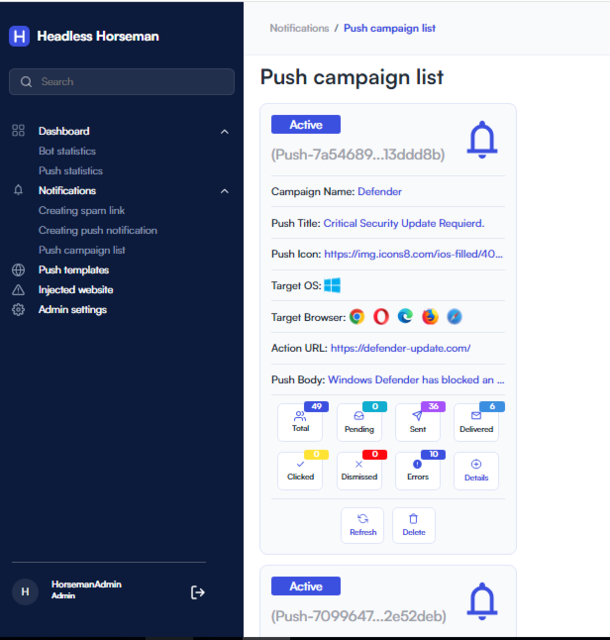This screenshot has height=640, width=610.
Task: Click the Notifications bell icon in sidebar
Action: pos(18,190)
